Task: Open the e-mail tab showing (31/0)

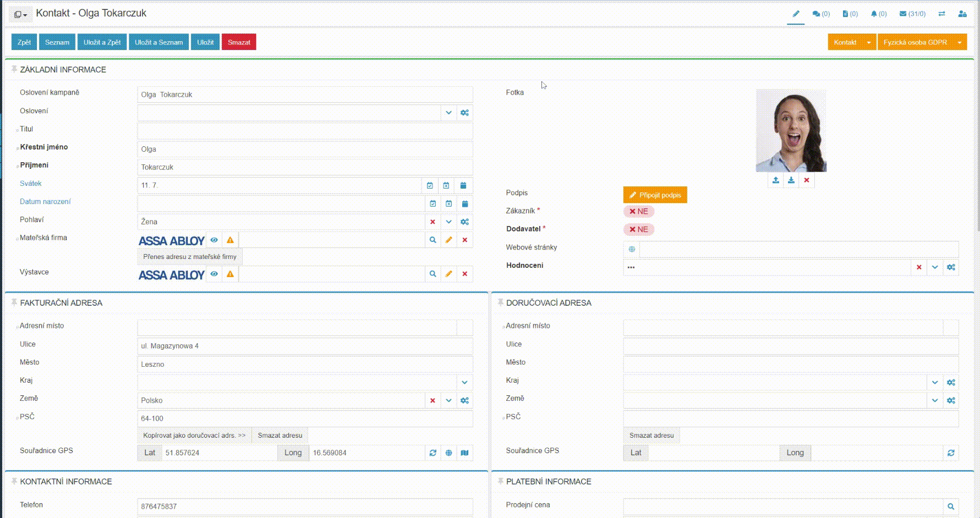Action: pos(912,14)
